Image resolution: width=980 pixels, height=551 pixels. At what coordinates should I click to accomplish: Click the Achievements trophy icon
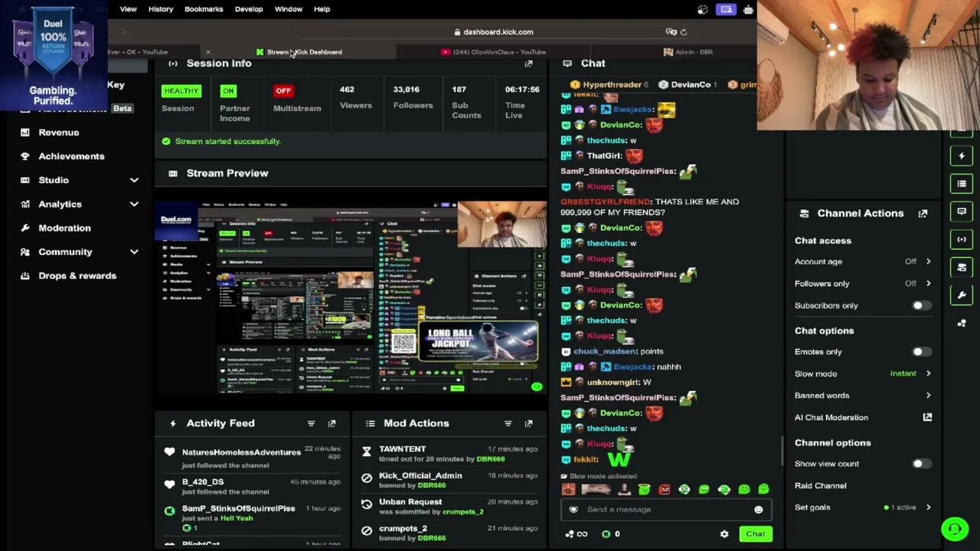tap(25, 156)
